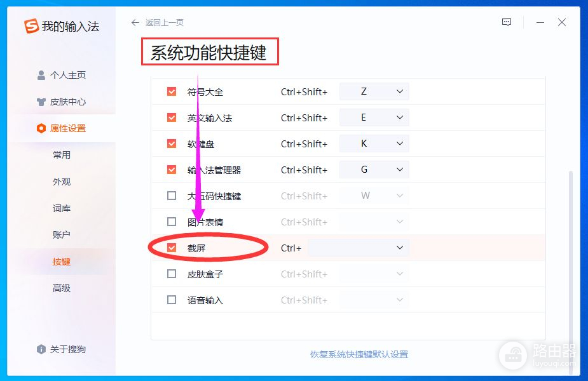Switch to the 外观 settings tab
This screenshot has height=381, width=588.
point(62,182)
